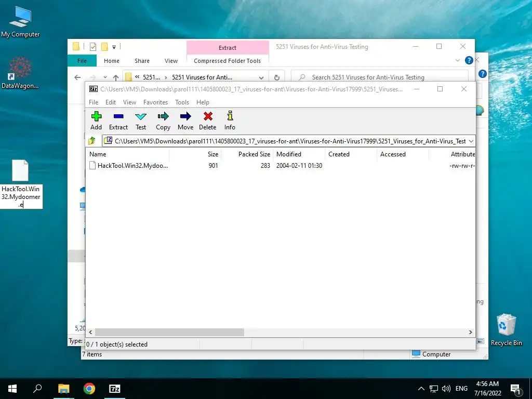Open 7-Zip Favorites menu
Viewport: 532px width, 399px height.
(155, 102)
